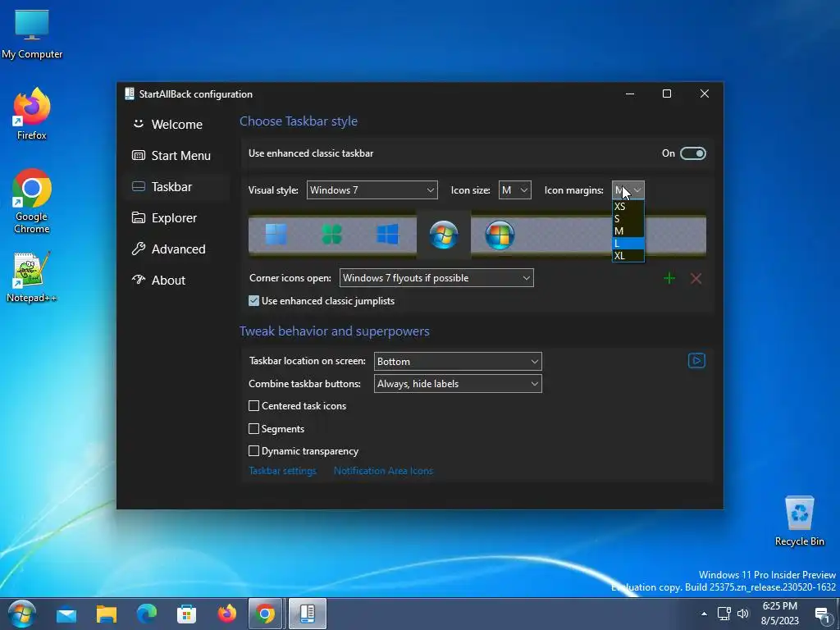
Task: Collapse the Icon margins dropdown
Action: pyautogui.click(x=628, y=190)
